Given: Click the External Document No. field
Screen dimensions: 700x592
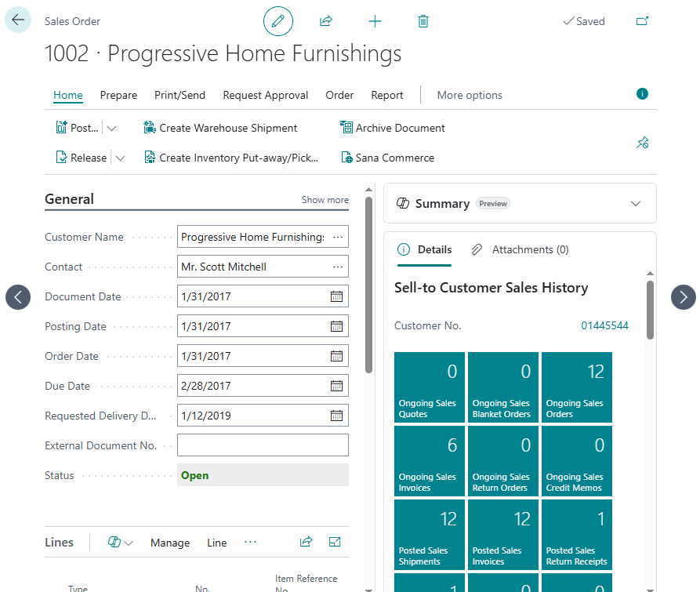Looking at the screenshot, I should (x=263, y=445).
